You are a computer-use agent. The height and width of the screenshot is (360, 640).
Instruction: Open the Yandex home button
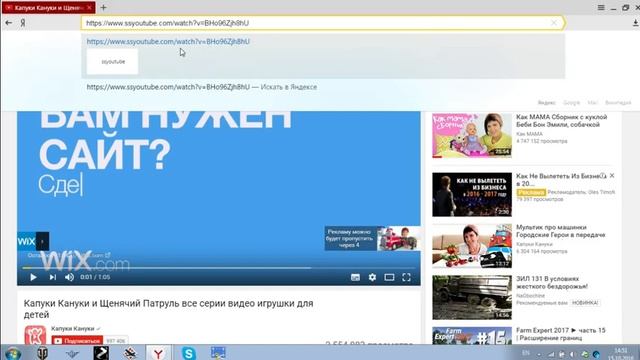(23, 23)
